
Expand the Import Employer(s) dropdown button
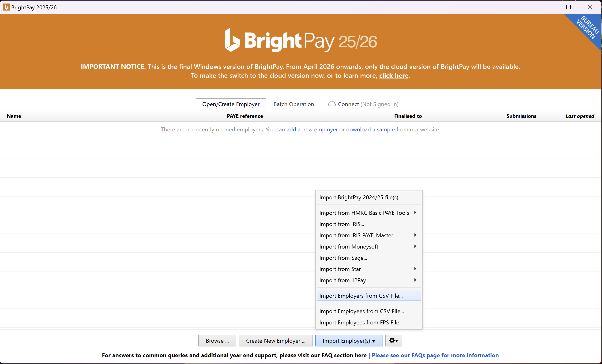pyautogui.click(x=349, y=340)
